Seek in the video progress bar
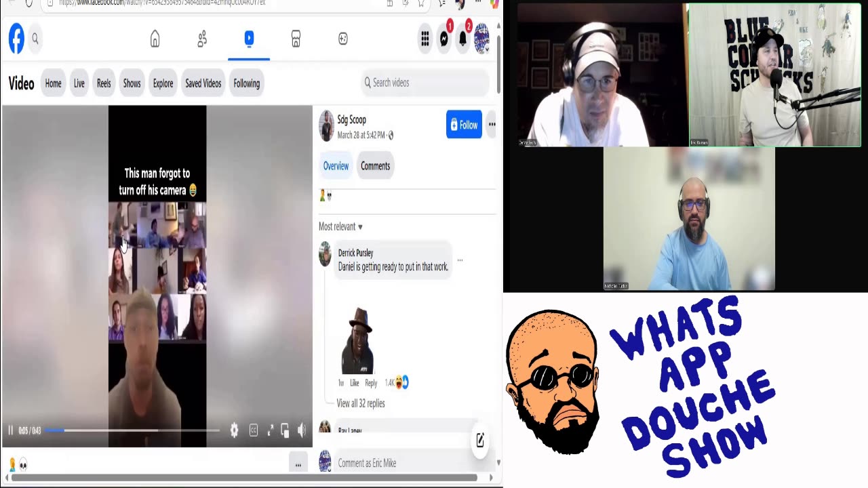 click(133, 430)
